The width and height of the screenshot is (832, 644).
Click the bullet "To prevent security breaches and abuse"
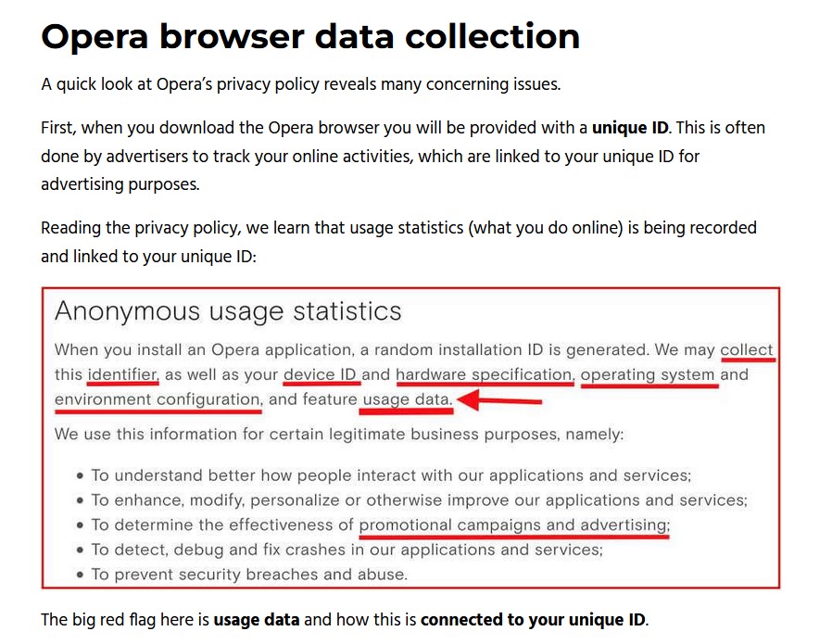click(248, 575)
